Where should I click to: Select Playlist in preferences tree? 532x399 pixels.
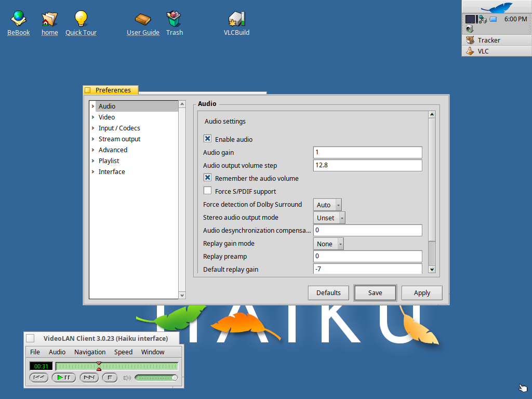109,161
